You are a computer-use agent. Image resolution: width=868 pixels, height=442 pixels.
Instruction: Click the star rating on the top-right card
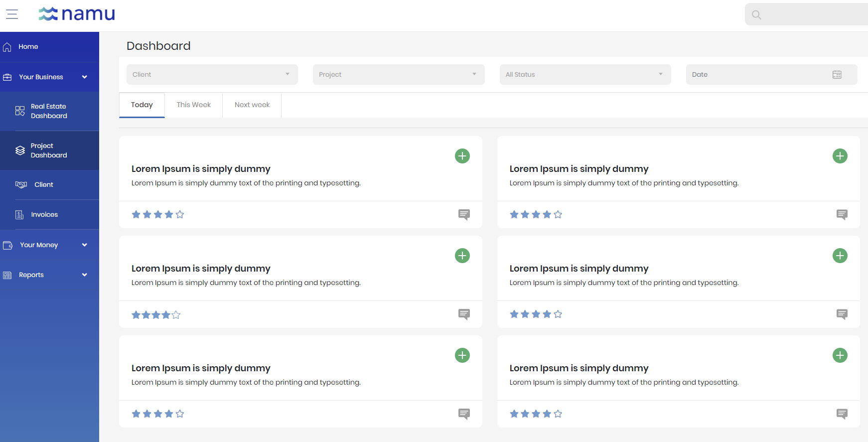(x=536, y=215)
